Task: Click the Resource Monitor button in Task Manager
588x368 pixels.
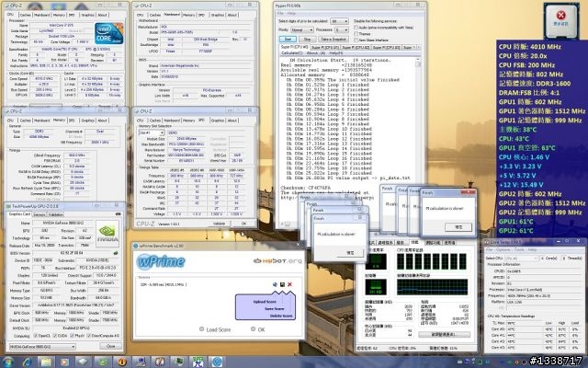Action: pos(444,335)
